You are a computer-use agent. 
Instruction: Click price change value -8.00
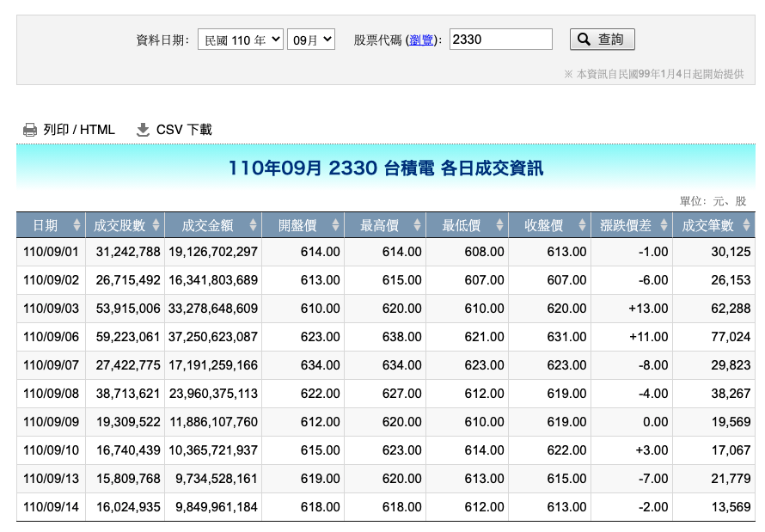coord(653,365)
